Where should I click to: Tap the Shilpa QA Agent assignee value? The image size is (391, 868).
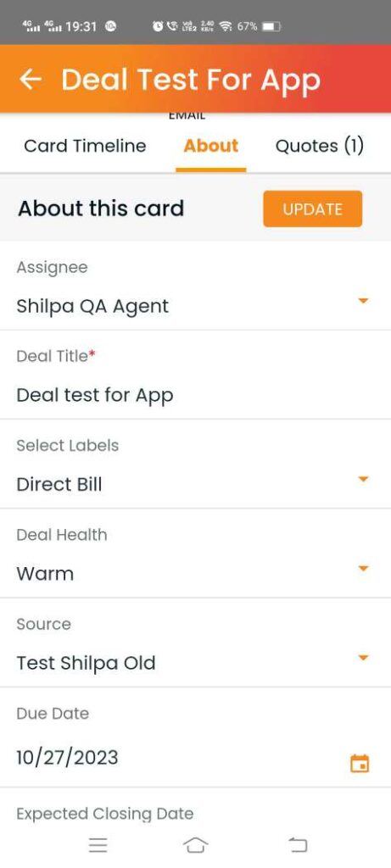click(92, 306)
